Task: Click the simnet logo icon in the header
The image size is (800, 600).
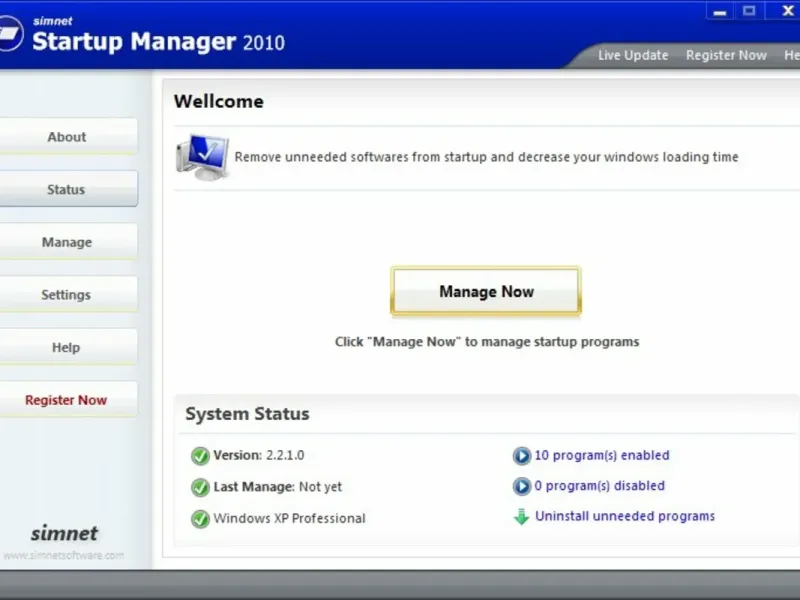Action: click(10, 33)
